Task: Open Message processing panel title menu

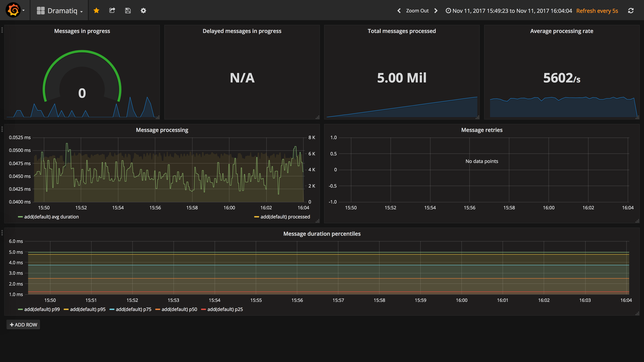Action: point(162,130)
